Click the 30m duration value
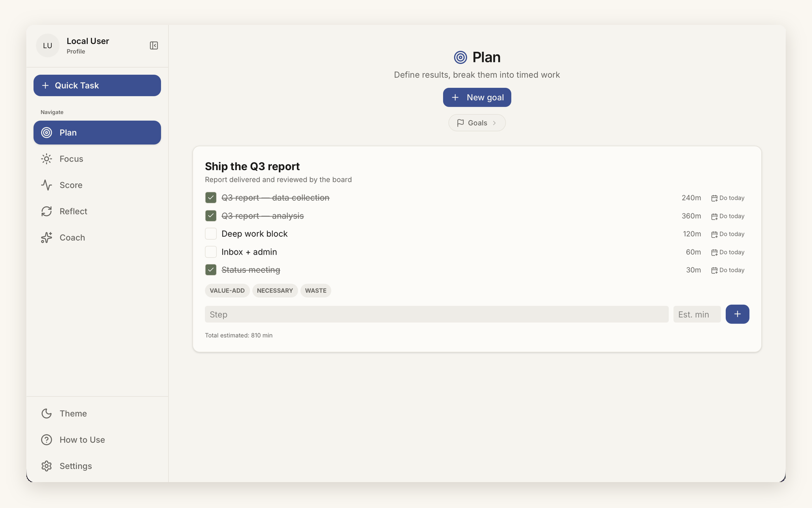This screenshot has width=812, height=508. click(693, 270)
